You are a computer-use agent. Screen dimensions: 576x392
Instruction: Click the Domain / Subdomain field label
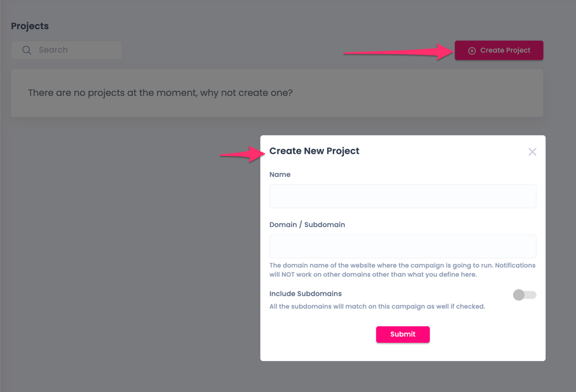(x=307, y=225)
